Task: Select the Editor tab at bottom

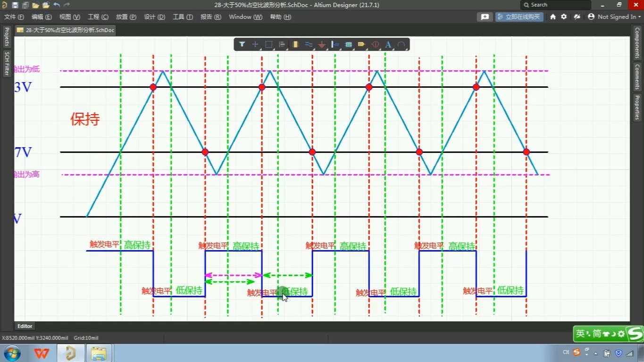Action: 25,326
